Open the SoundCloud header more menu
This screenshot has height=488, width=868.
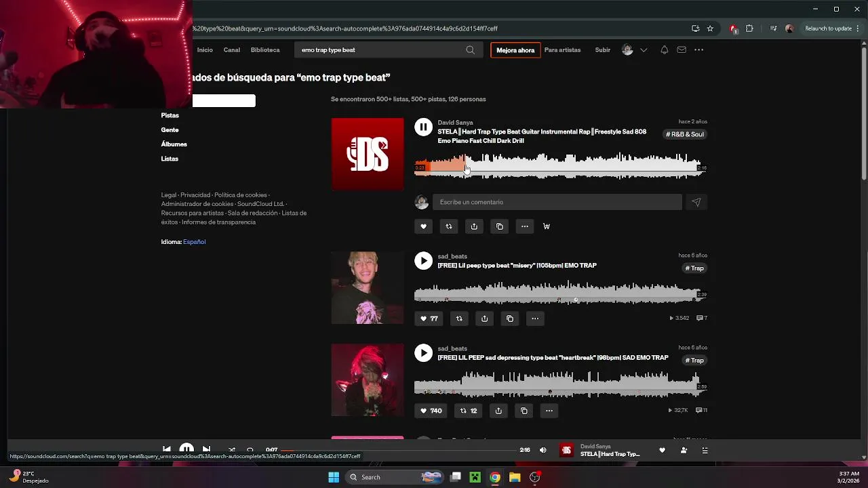699,50
